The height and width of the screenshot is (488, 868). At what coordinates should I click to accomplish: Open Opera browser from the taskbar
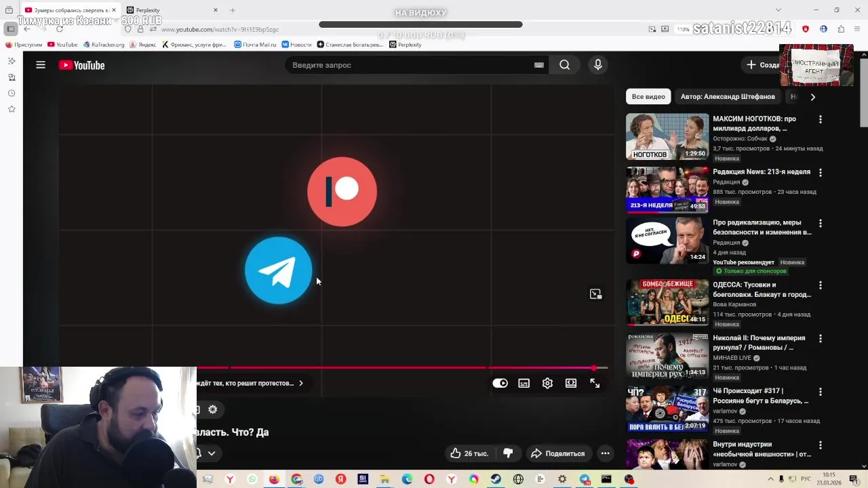(x=429, y=479)
